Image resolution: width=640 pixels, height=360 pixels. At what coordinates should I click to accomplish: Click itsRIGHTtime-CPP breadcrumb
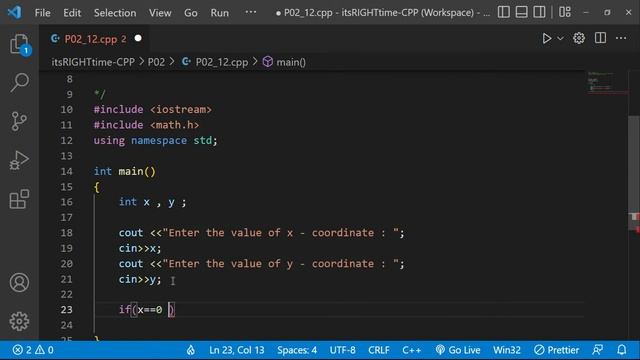tap(93, 62)
